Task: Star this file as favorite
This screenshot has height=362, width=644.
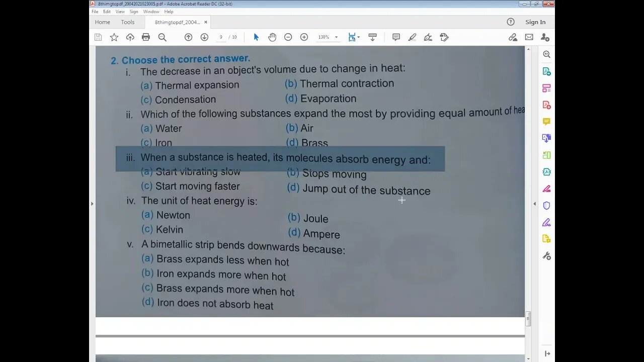Action: point(114,37)
